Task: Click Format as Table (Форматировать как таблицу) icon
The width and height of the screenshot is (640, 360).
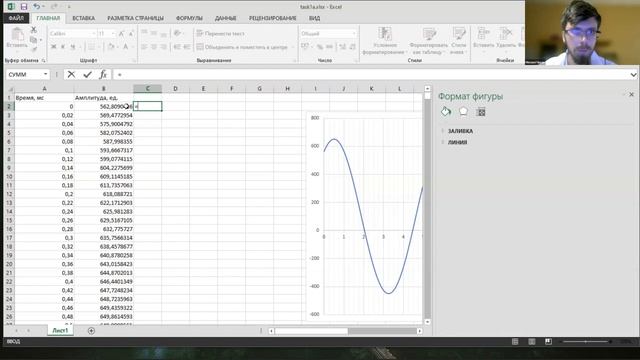Action: [x=429, y=34]
